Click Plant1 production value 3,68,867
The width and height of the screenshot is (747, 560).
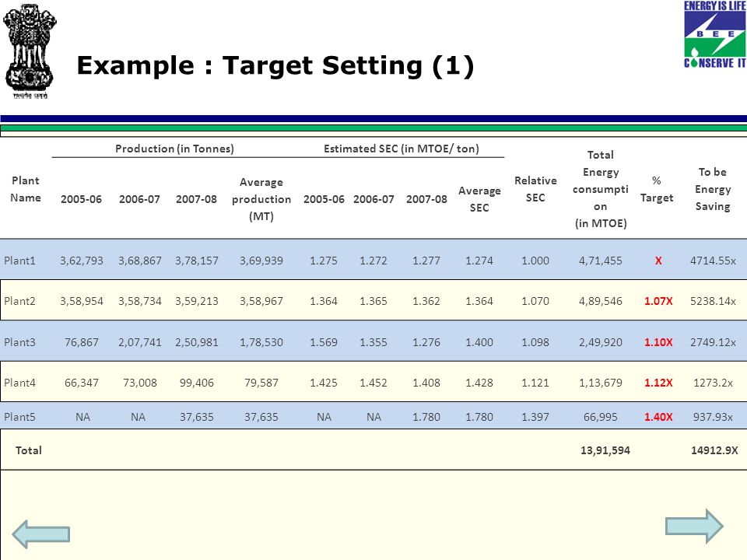140,261
